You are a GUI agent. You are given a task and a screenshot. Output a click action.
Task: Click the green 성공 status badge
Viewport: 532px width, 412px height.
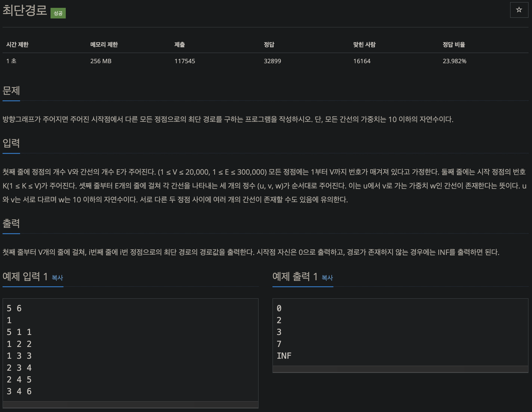tap(58, 13)
